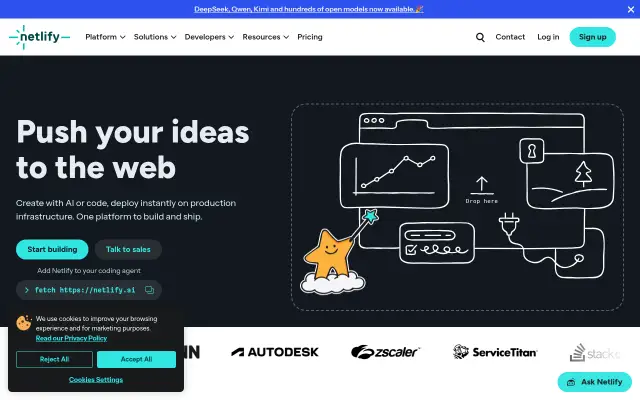Click Talk to sales button
640x400 pixels.
click(128, 249)
